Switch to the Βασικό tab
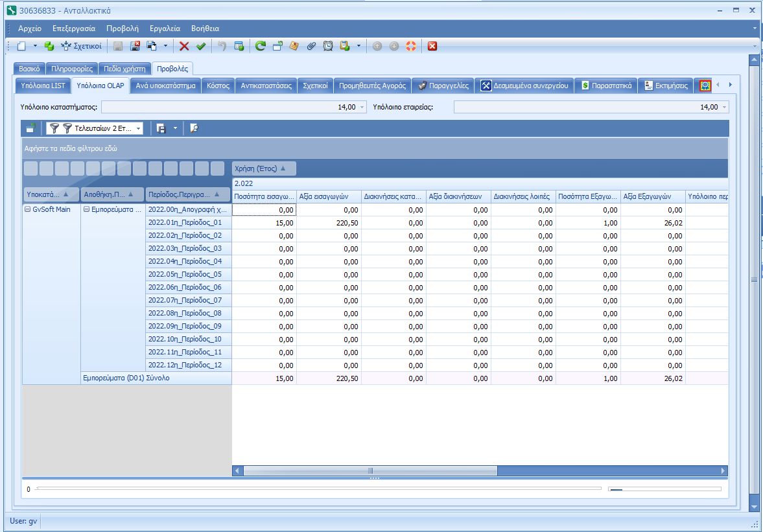Image resolution: width=763 pixels, height=532 pixels. click(29, 69)
